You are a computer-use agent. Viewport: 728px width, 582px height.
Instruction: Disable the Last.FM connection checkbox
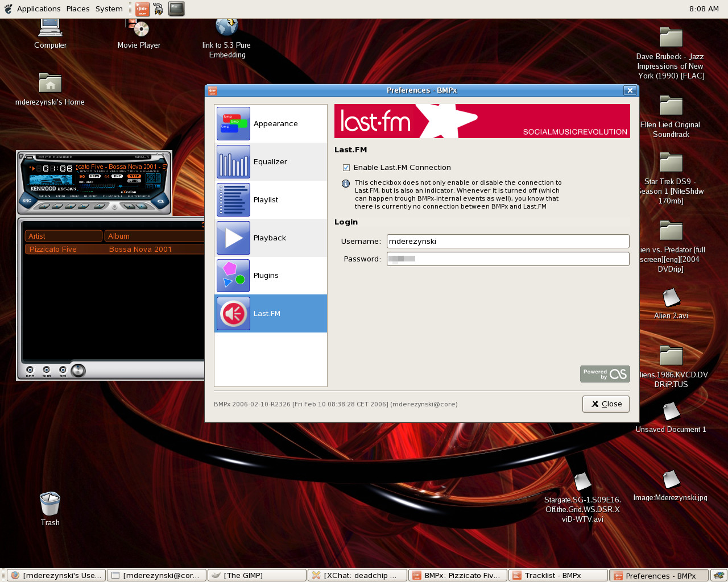point(346,168)
